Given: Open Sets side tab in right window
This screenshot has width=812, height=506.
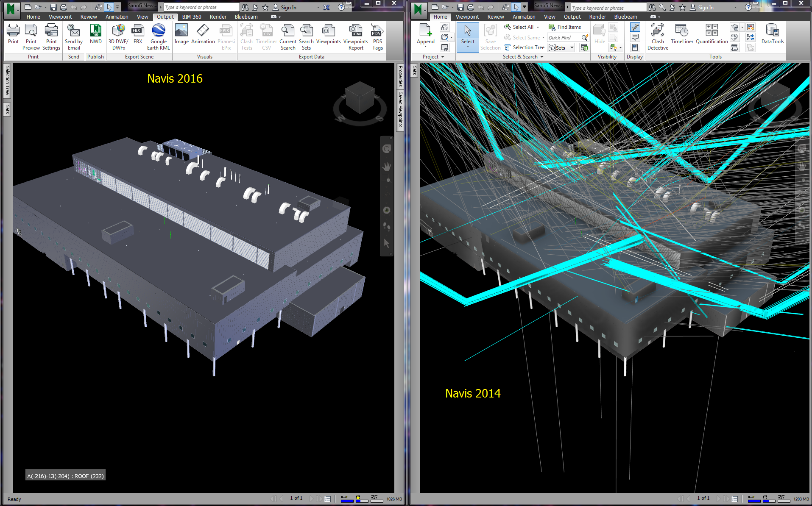Looking at the screenshot, I should click(414, 70).
